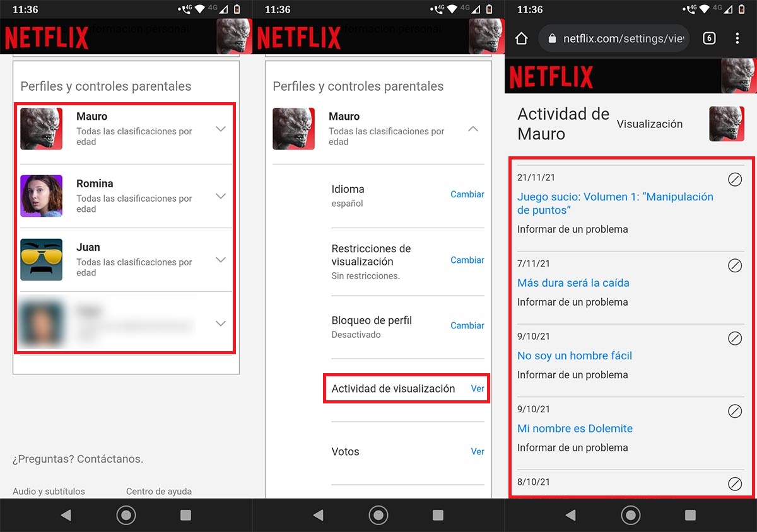757x532 pixels.
Task: Report a problem for Juego sucio entry
Action: pyautogui.click(x=573, y=229)
